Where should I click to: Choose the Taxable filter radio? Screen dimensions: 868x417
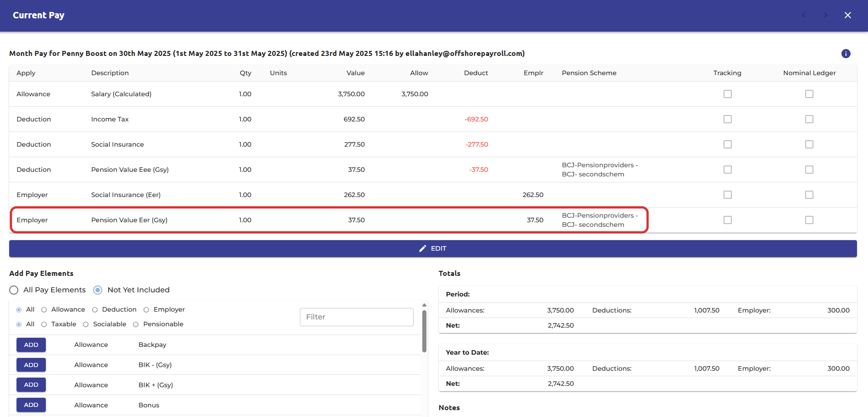pyautogui.click(x=44, y=324)
